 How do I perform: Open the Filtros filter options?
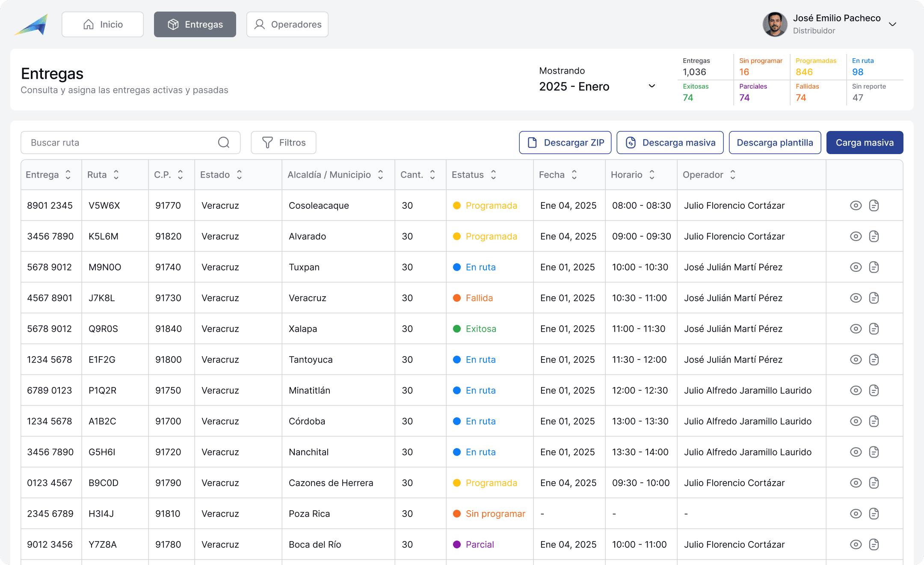coord(283,143)
